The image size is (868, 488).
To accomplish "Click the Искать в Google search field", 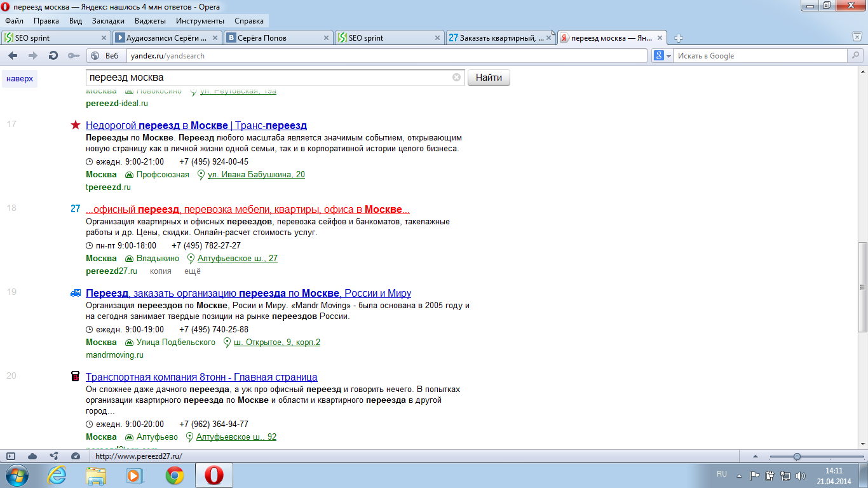I will [x=760, y=56].
